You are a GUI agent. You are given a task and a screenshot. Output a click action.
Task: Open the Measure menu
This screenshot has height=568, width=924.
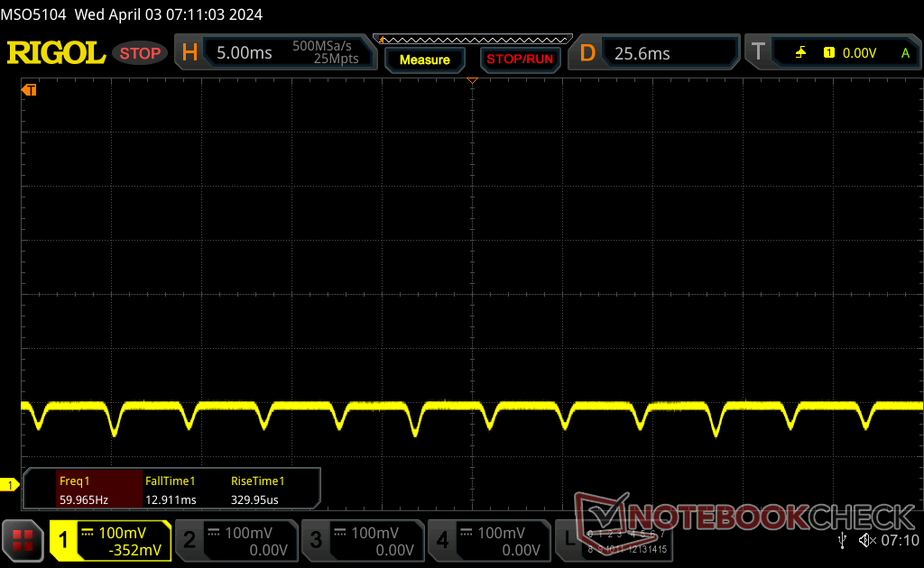click(424, 60)
